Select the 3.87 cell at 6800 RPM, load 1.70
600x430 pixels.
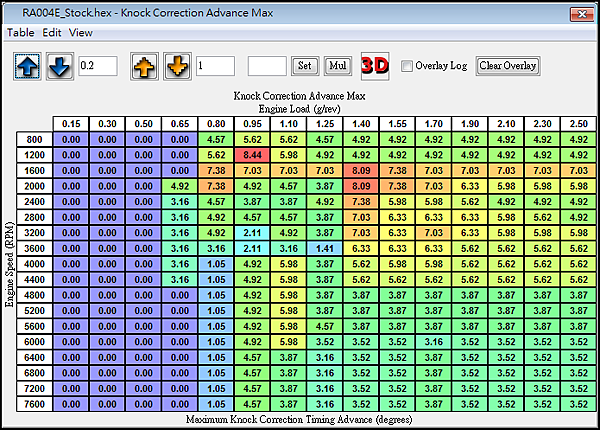(x=434, y=373)
